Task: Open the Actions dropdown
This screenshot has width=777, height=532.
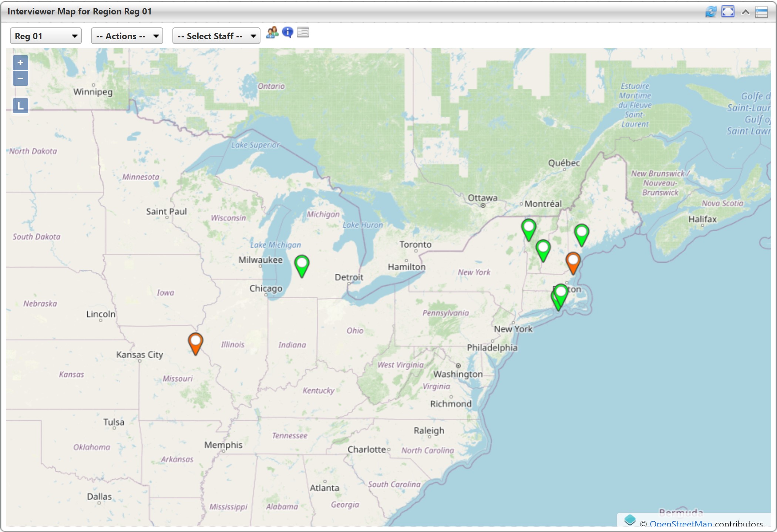Action: 127,36
